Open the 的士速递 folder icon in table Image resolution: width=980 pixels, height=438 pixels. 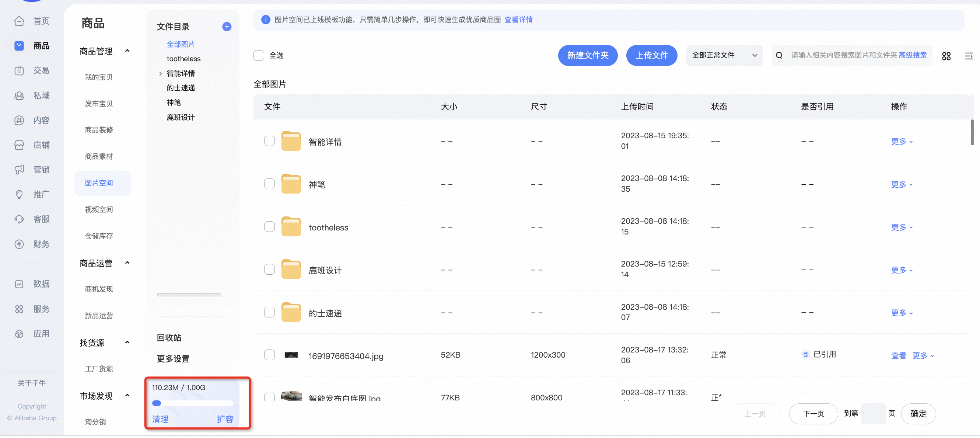(x=291, y=313)
